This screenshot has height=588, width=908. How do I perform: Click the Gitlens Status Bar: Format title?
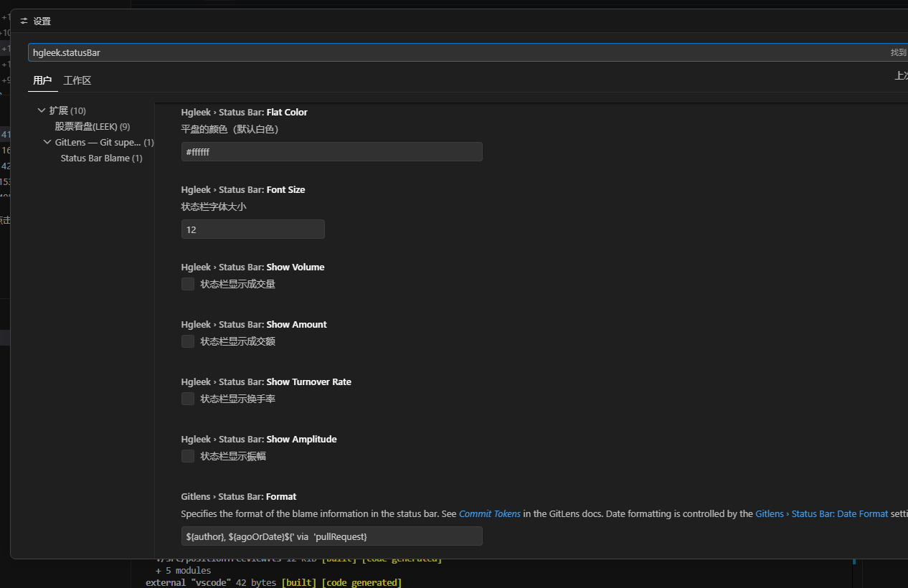click(x=238, y=496)
